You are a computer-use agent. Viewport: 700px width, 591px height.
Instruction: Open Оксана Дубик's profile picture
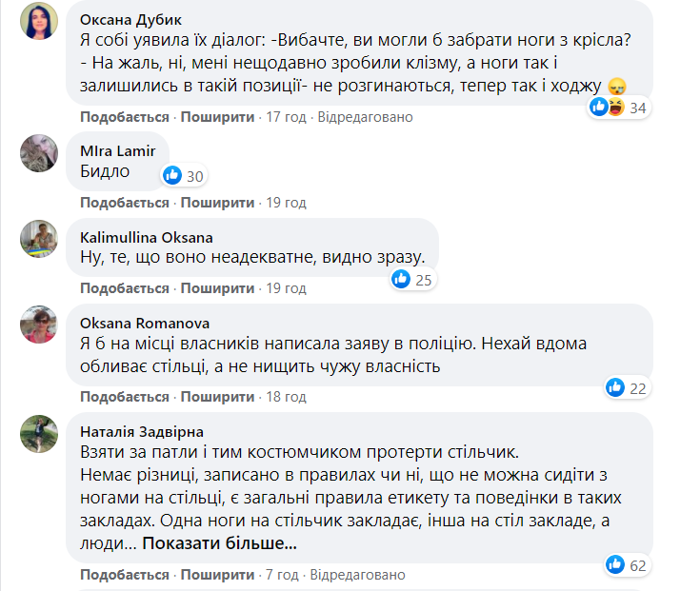point(39,22)
